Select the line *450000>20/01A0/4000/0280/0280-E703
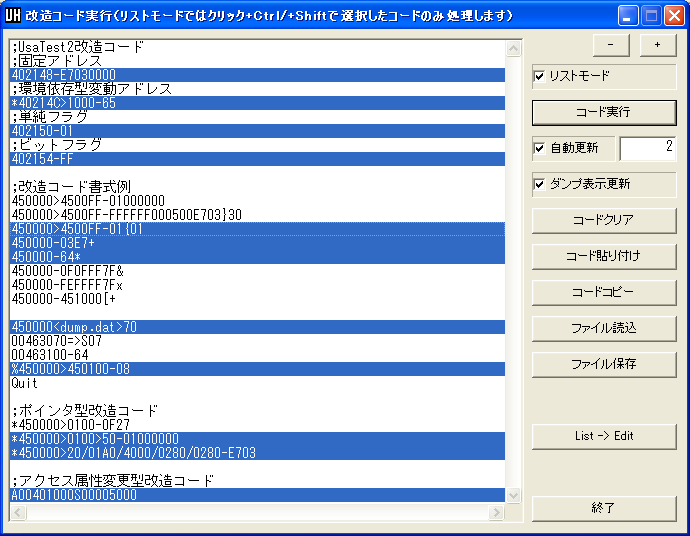 [257, 453]
